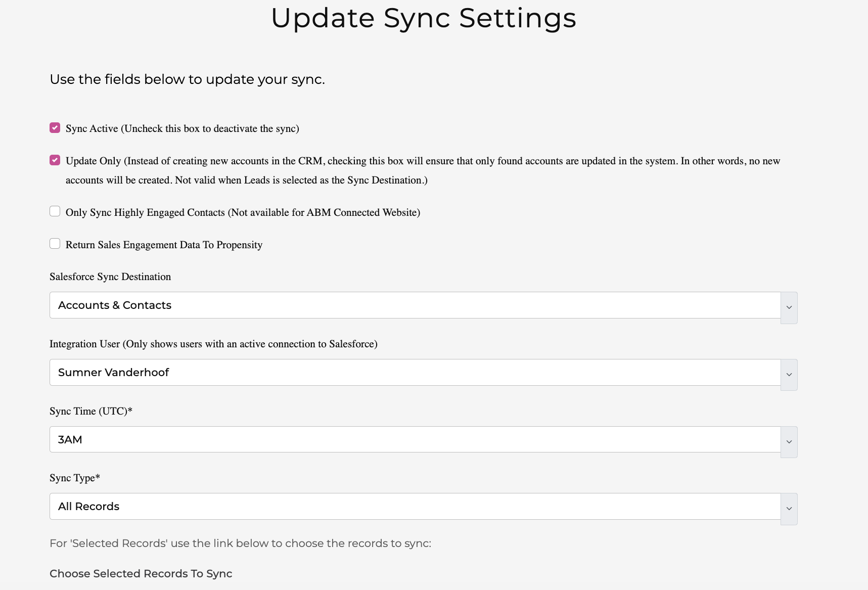Click the chevron beside Accounts & Contacts
The image size is (868, 590).
pos(788,307)
